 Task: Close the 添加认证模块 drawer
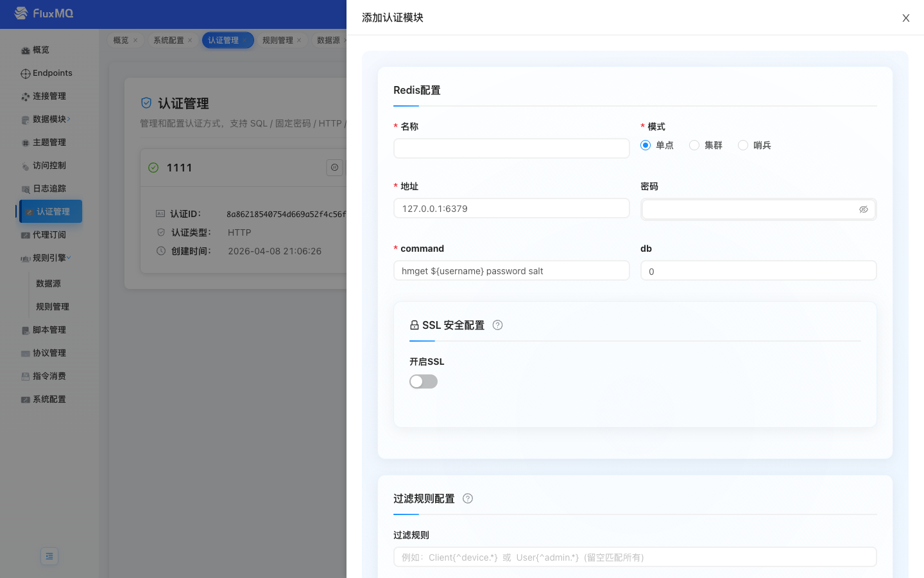[906, 18]
